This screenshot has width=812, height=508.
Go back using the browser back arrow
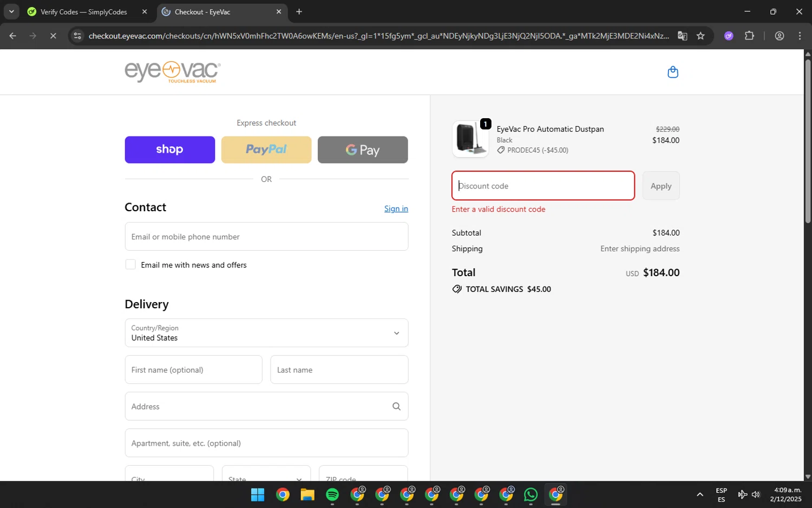(x=13, y=36)
